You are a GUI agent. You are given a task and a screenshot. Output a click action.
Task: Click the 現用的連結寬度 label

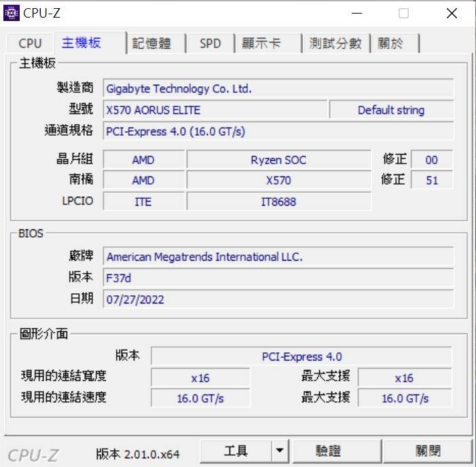(x=64, y=376)
